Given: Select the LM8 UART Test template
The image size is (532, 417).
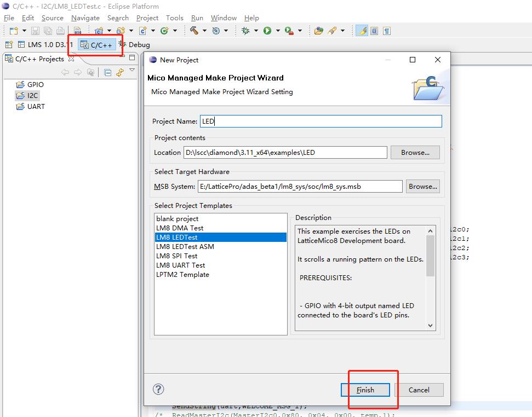Looking at the screenshot, I should [x=221, y=265].
